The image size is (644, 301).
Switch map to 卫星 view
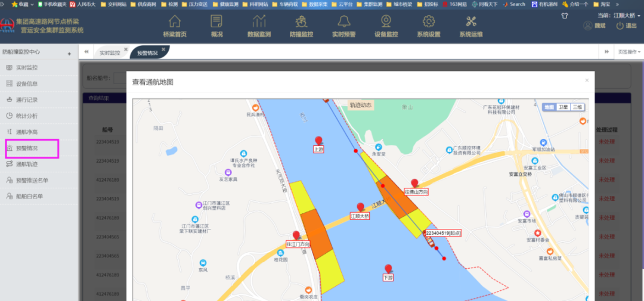pos(563,107)
